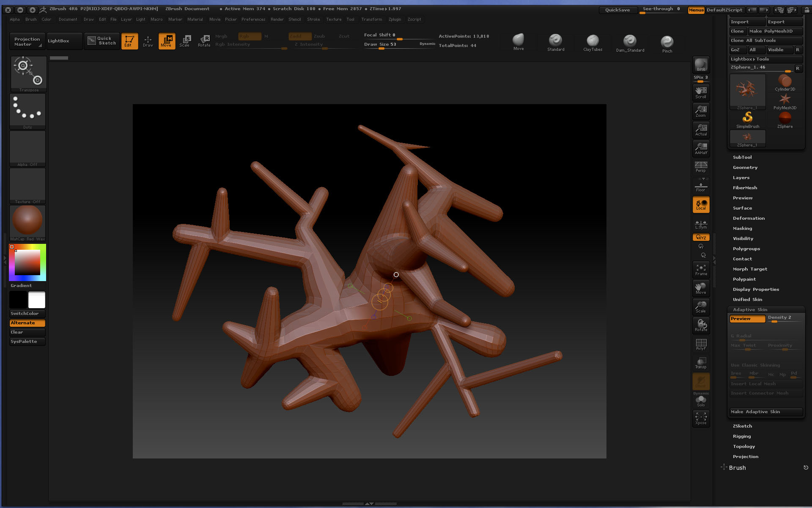Image resolution: width=812 pixels, height=508 pixels.
Task: Toggle Transp transparency mode
Action: point(701,363)
